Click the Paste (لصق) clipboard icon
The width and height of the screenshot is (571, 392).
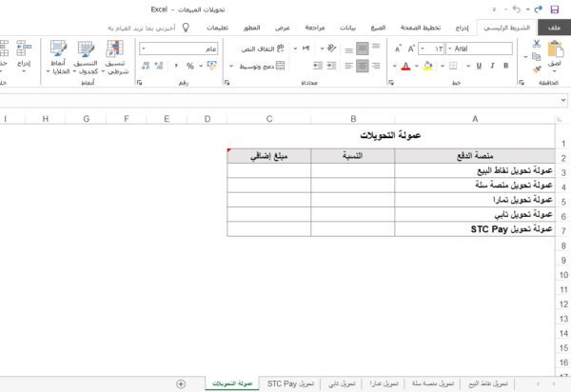point(556,49)
